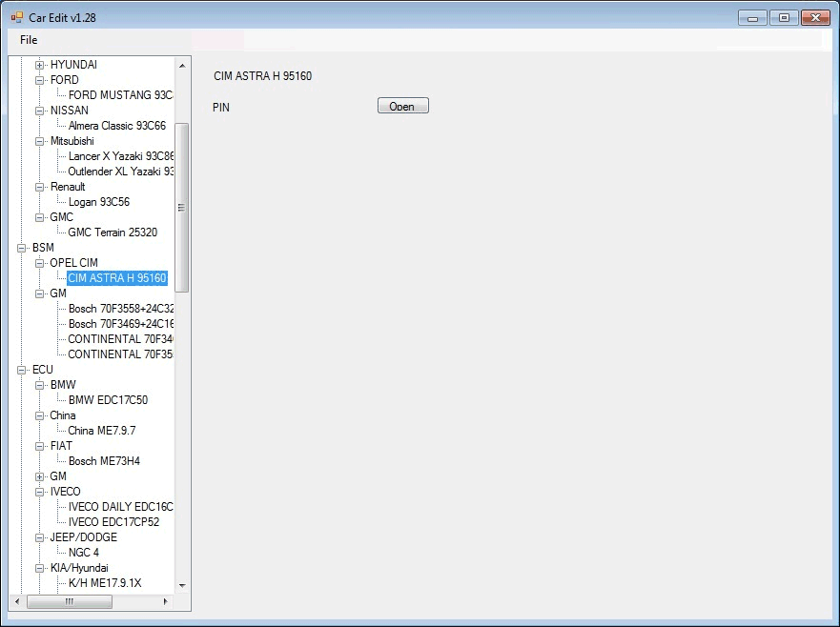Pick BMW EDC17C50 from the tree
840x627 pixels.
tap(108, 400)
